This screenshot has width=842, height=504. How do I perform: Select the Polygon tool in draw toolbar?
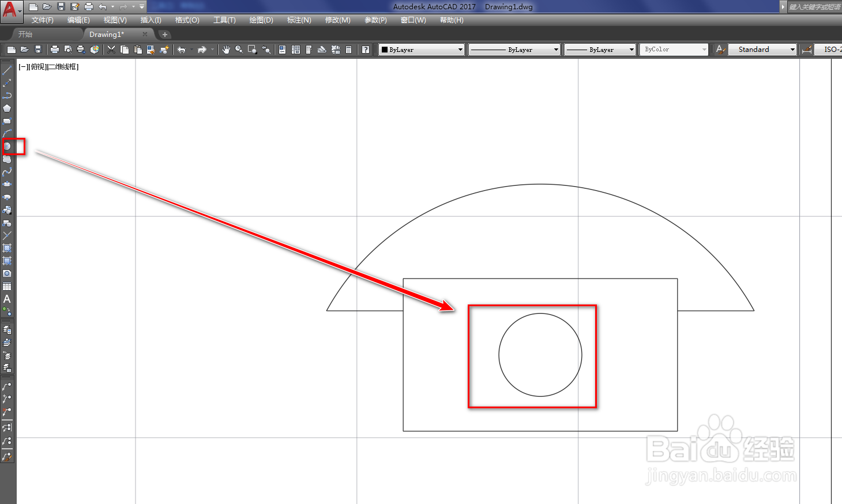click(7, 108)
